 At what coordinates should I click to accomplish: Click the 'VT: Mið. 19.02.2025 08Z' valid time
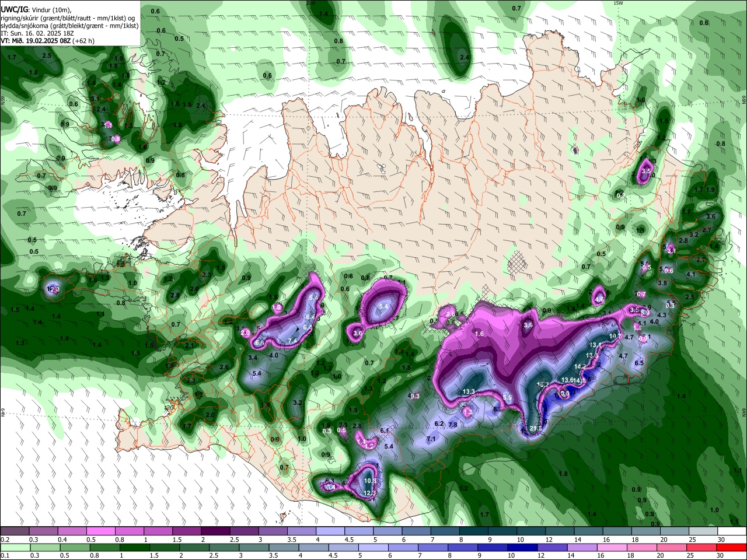(36, 41)
